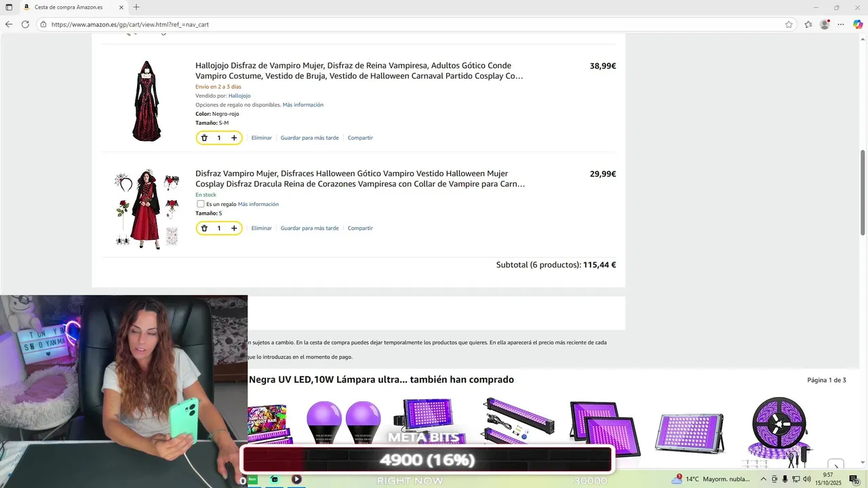The image size is (868, 488).
Task: Increase quantity of the Hallojojo costume
Action: (x=234, y=138)
